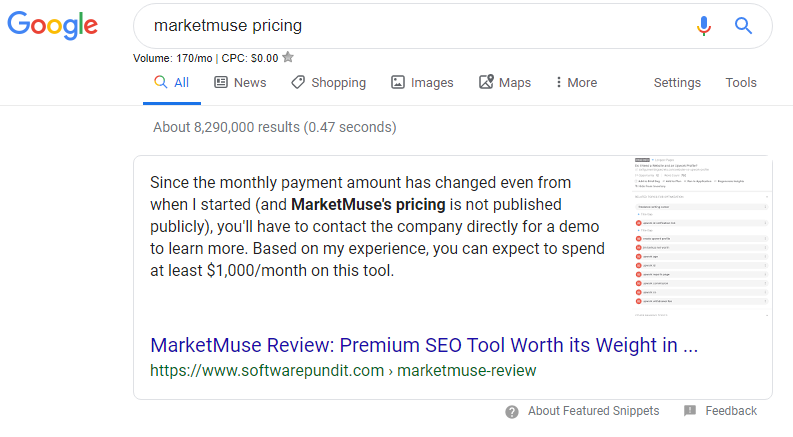Image resolution: width=793 pixels, height=437 pixels.
Task: Open the Tools filter options
Action: 741,83
